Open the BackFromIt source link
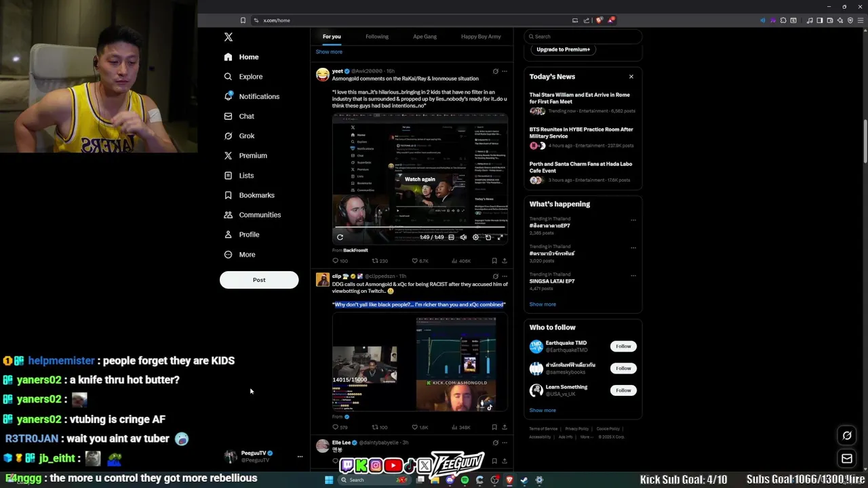The image size is (868, 488). [x=355, y=250]
